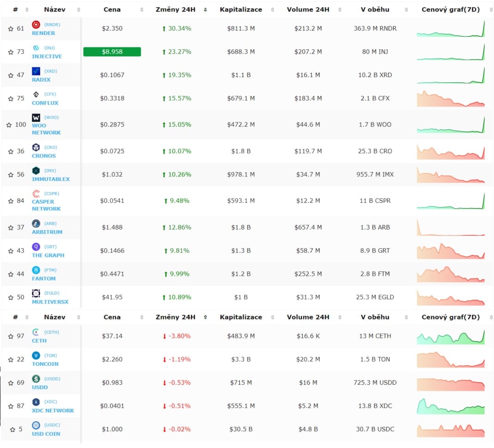Click the Toncoin logo icon
Screen dimensions: 494x448
point(36,355)
